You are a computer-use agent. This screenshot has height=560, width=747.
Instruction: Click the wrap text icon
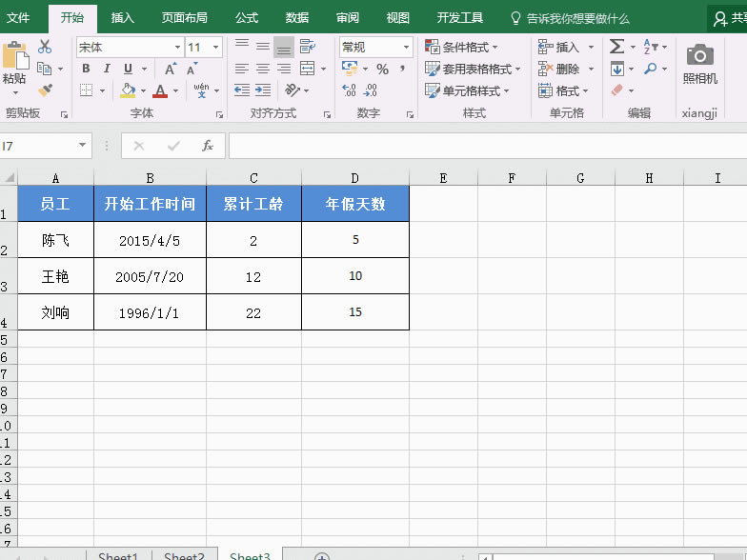pos(307,47)
